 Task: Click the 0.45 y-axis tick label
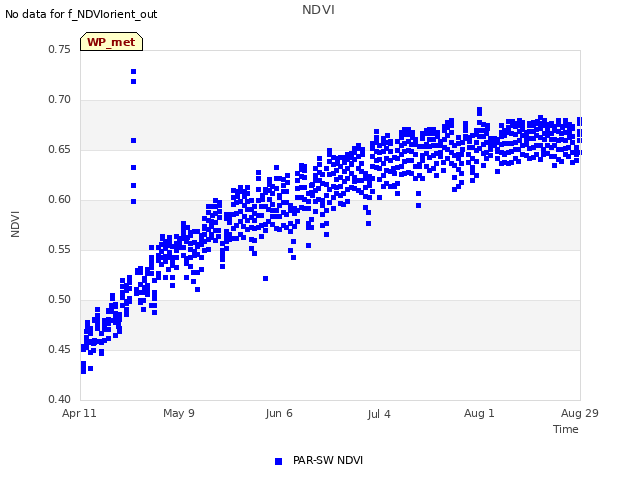point(60,349)
